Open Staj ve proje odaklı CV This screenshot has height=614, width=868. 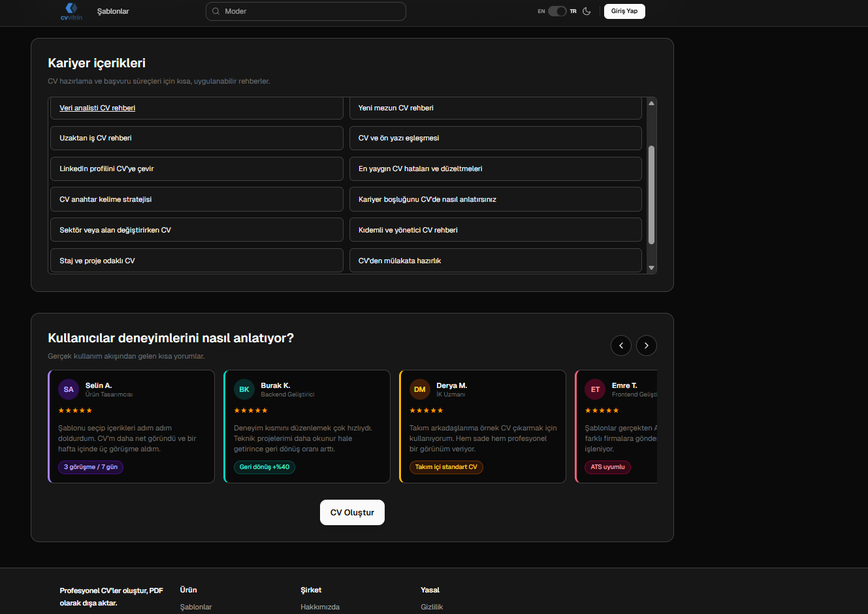point(197,261)
